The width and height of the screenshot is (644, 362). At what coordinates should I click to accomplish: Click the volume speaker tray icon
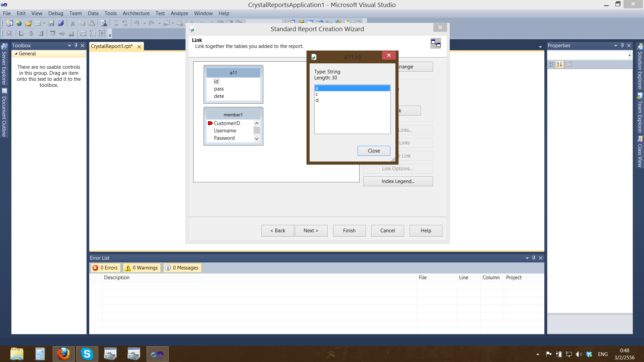point(579,354)
